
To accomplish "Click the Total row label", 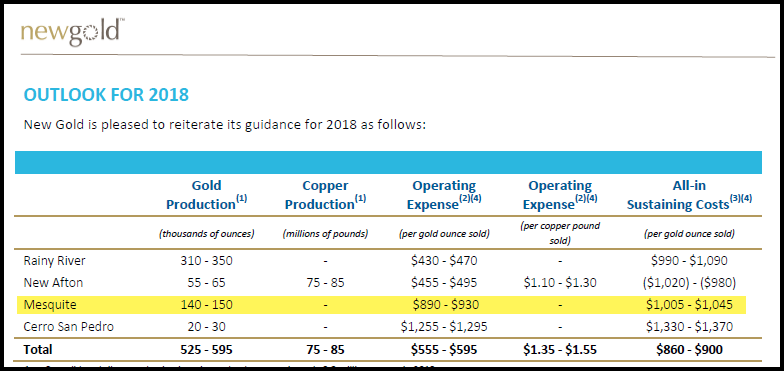I will click(38, 350).
